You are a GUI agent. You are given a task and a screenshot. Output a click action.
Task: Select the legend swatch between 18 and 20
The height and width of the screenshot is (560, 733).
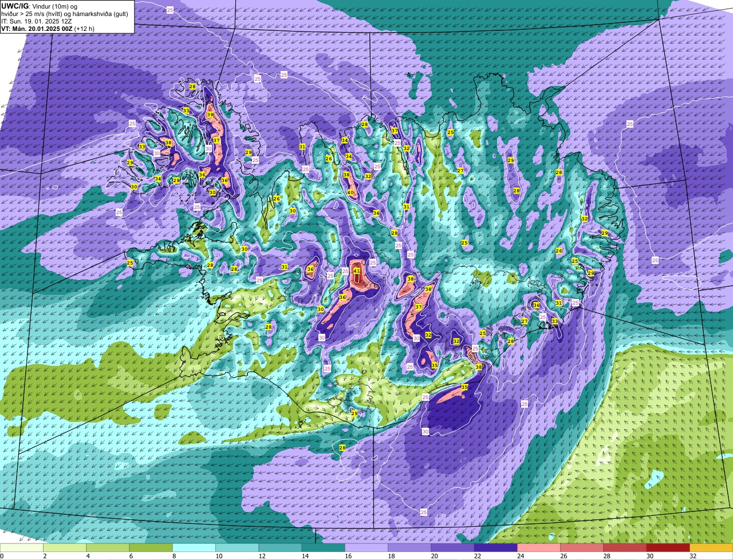tap(409, 548)
